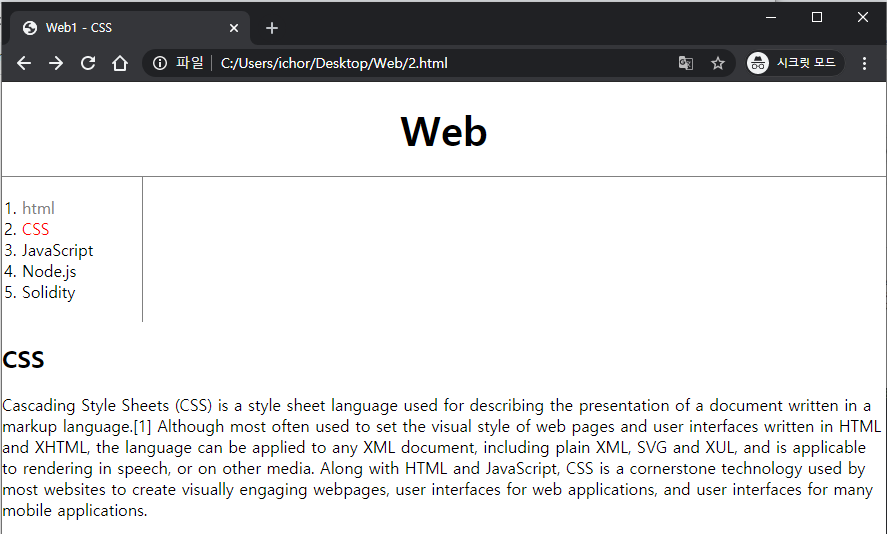Close the Web1 - CSS tab
887x534 pixels.
pyautogui.click(x=234, y=28)
